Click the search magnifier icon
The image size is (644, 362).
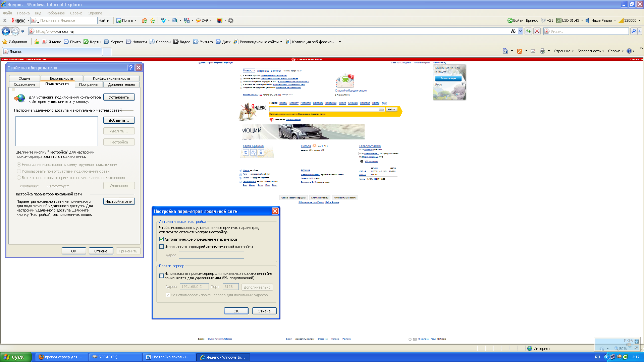634,31
